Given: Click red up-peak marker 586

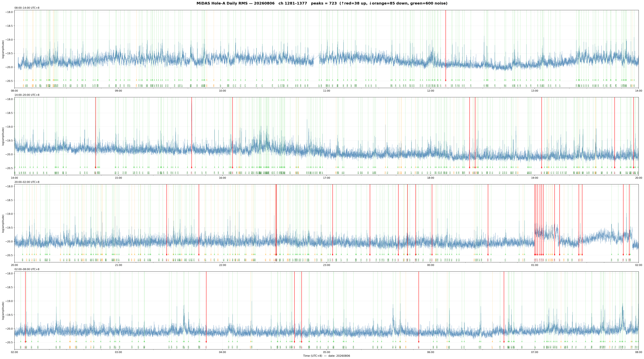Looking at the screenshot, I should tap(554, 254).
